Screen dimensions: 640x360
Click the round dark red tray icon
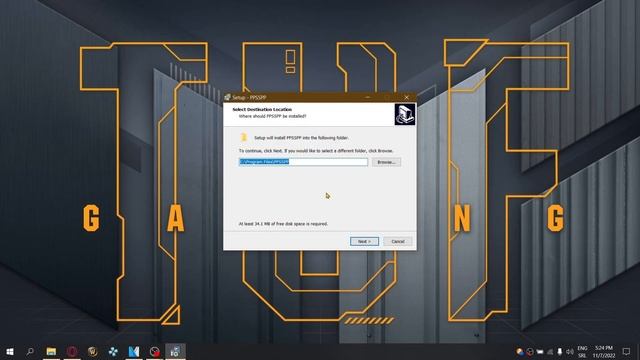pyautogui.click(x=530, y=351)
